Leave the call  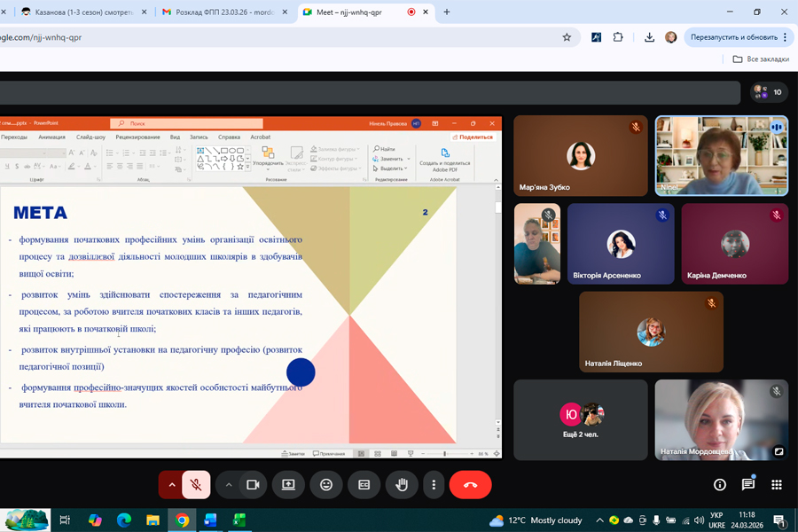tap(470, 485)
